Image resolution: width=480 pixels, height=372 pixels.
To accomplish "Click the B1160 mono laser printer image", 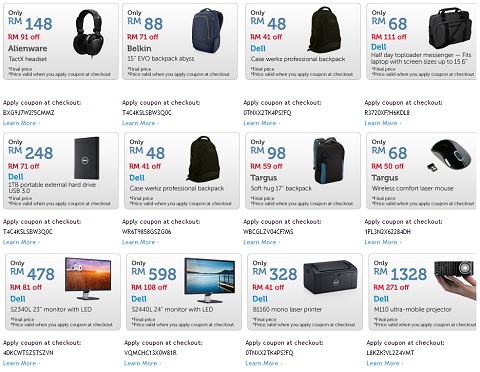I will tap(330, 277).
